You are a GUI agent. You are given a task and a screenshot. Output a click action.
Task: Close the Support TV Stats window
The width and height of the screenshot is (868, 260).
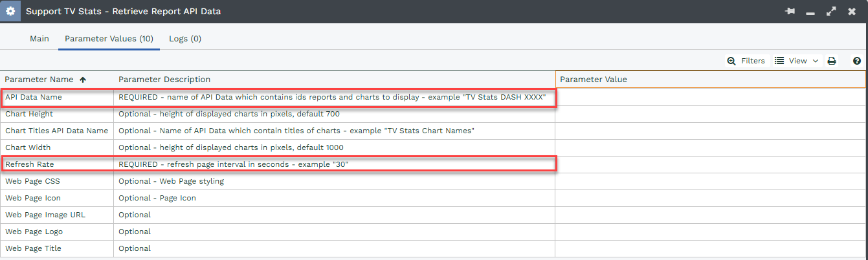[852, 12]
